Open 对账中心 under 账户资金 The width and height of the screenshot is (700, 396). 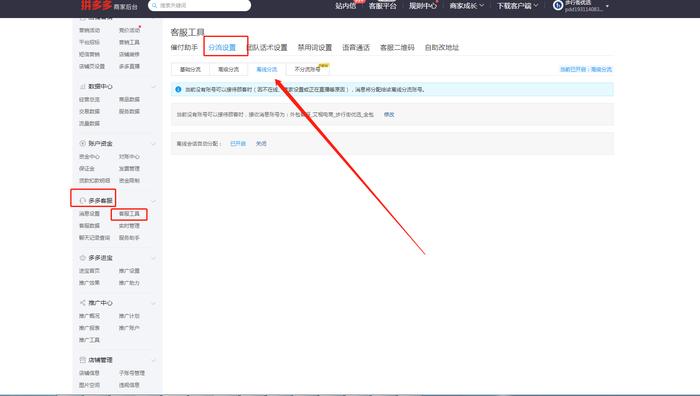tap(129, 156)
